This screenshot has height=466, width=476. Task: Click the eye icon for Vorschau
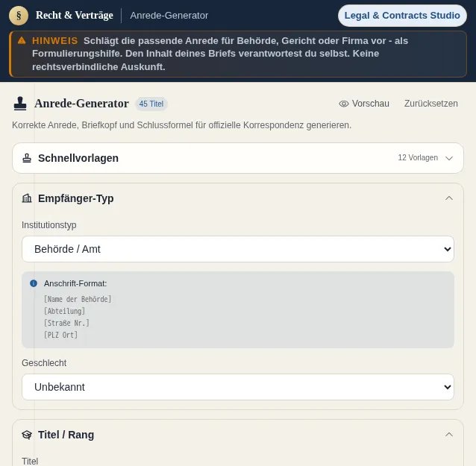click(x=344, y=104)
